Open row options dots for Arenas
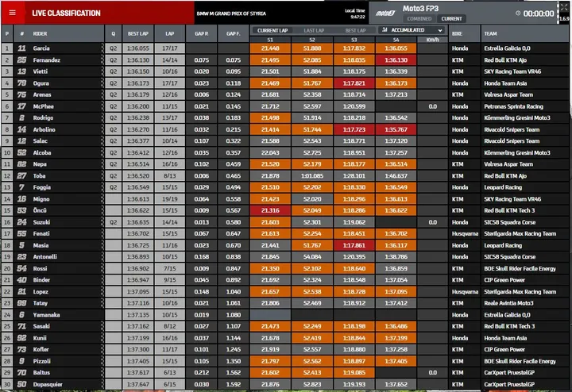The width and height of the screenshot is (572, 392). point(102,94)
